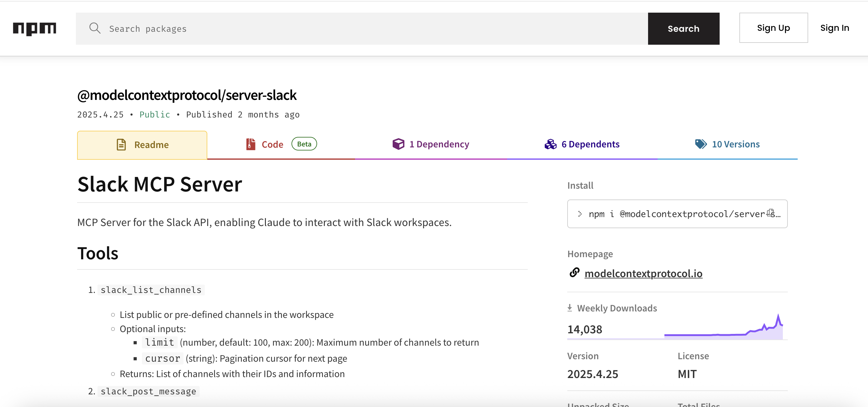Screen dimensions: 868x407
Task: Click the weekly downloads sparkline chart
Action: pos(723,327)
